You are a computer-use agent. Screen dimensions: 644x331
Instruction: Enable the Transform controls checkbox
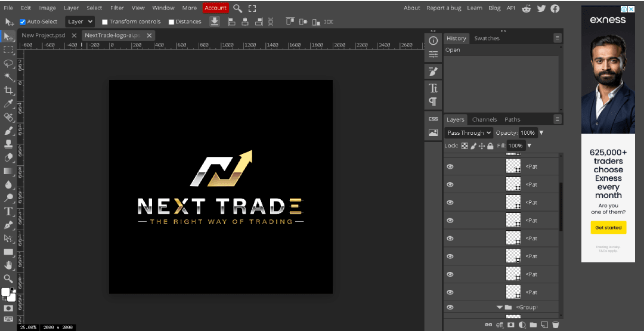point(105,21)
